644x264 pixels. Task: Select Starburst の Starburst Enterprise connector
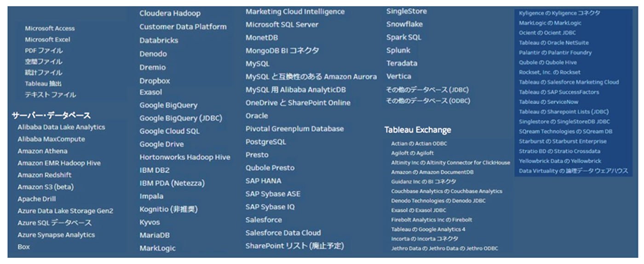[x=563, y=141]
